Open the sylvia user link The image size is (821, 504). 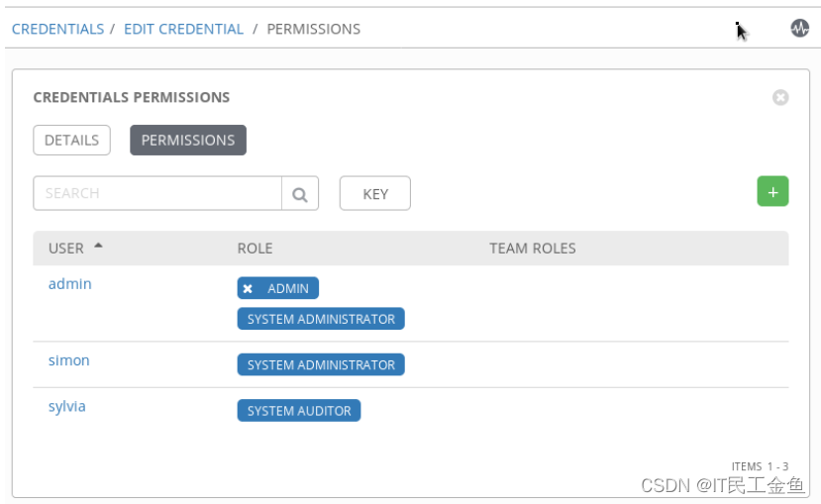[67, 406]
